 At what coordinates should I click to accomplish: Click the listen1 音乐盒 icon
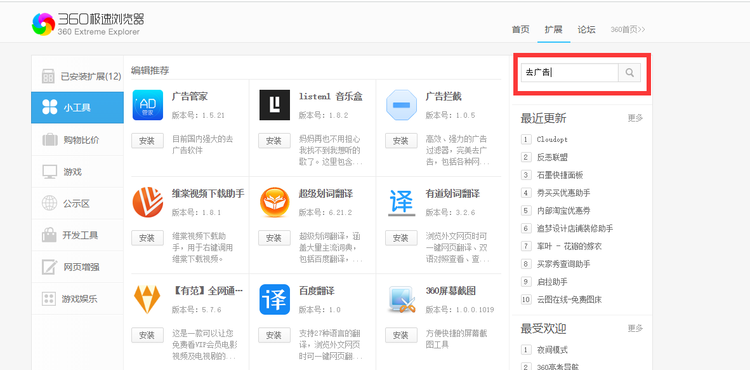[x=275, y=105]
